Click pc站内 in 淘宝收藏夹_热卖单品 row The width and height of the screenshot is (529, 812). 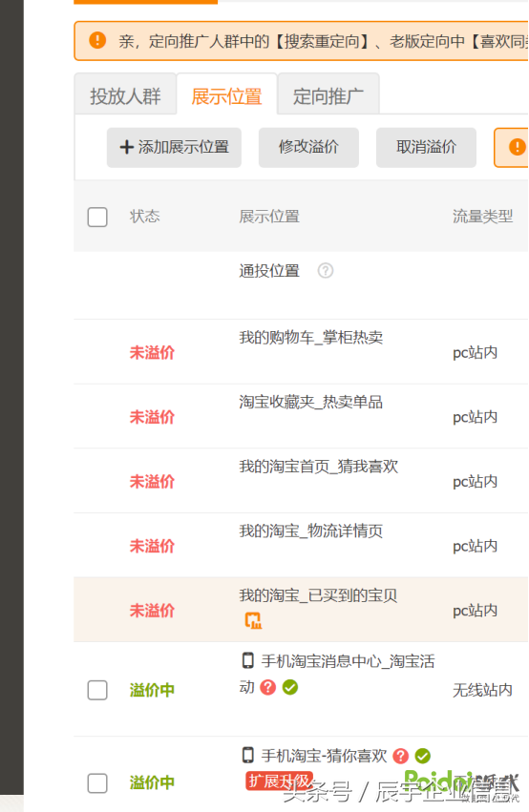pyautogui.click(x=476, y=417)
